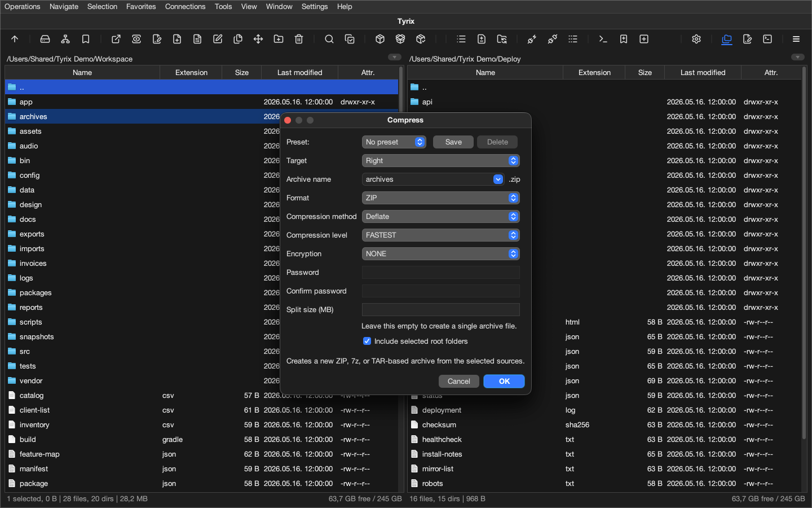The height and width of the screenshot is (508, 812).
Task: Click the open externally icon
Action: pyautogui.click(x=116, y=39)
